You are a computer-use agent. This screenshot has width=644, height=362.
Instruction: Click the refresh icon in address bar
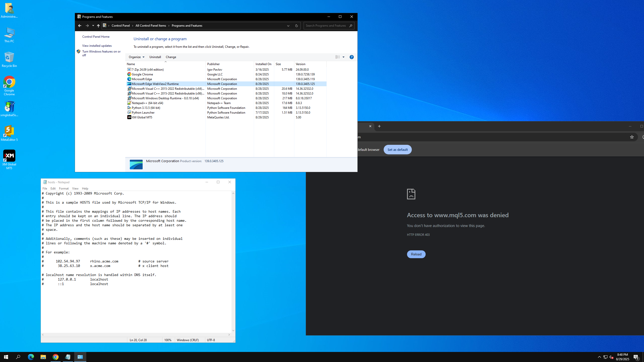coord(296,26)
